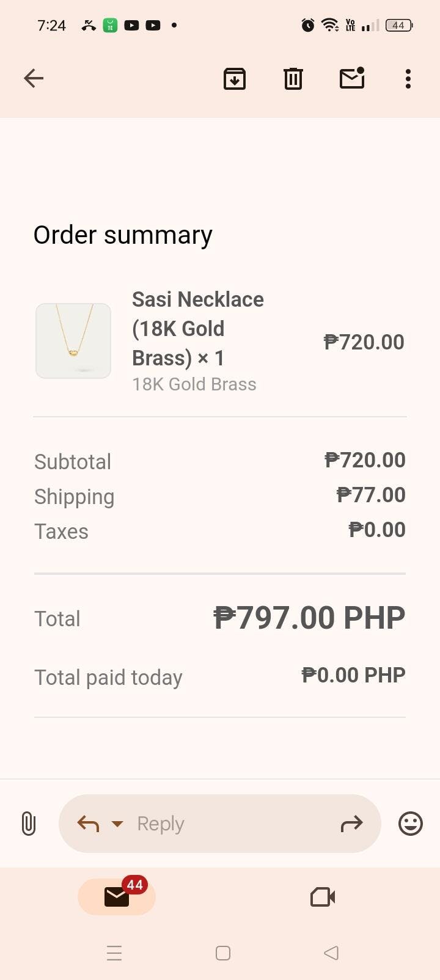The image size is (440, 980).
Task: Tap the paperclip attachment icon
Action: click(28, 824)
